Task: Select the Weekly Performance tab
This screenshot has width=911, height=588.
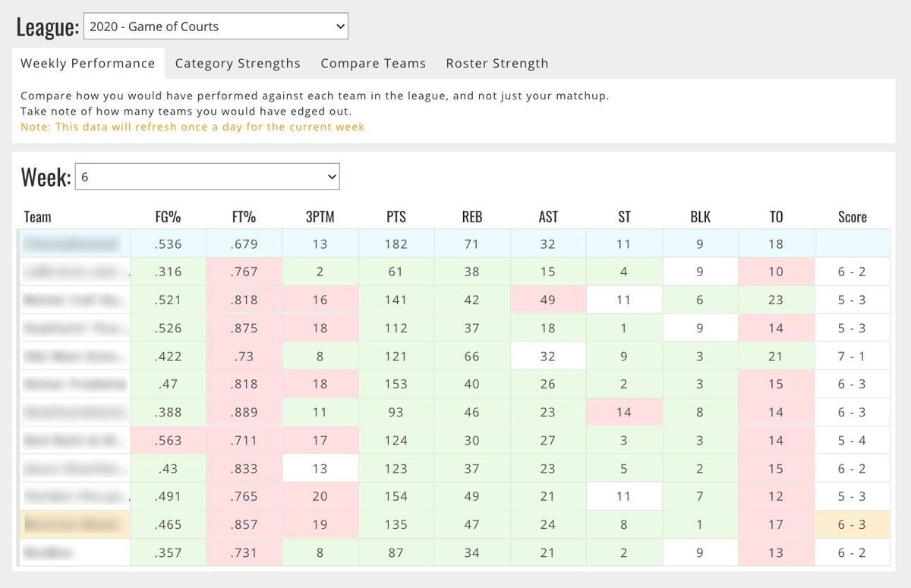Action: click(x=87, y=64)
